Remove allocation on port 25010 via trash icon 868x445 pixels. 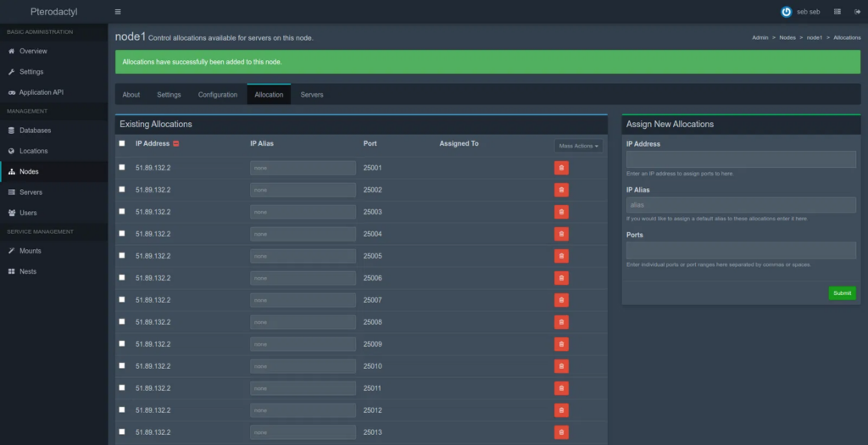click(561, 366)
